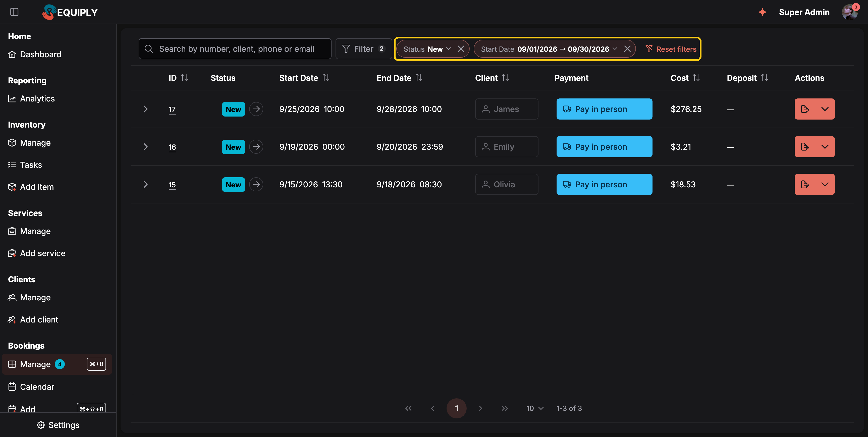Open Settings at sidebar bottom
The height and width of the screenshot is (437, 868).
point(58,425)
